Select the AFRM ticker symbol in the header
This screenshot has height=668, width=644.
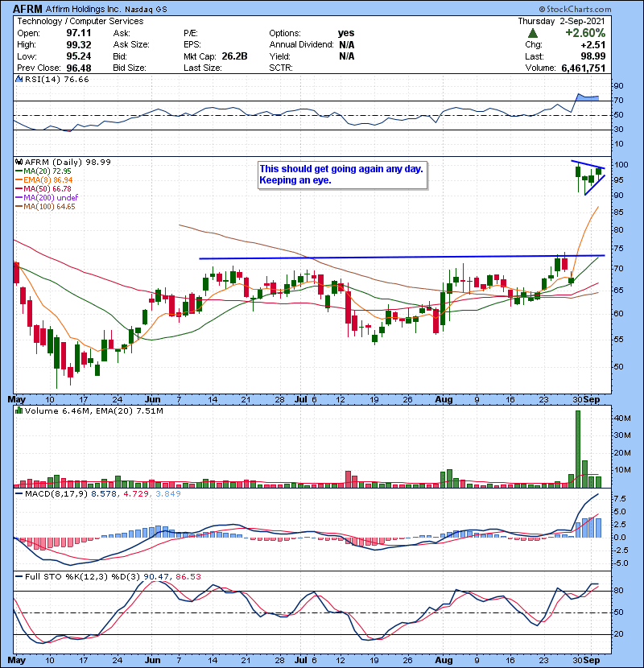coord(27,9)
